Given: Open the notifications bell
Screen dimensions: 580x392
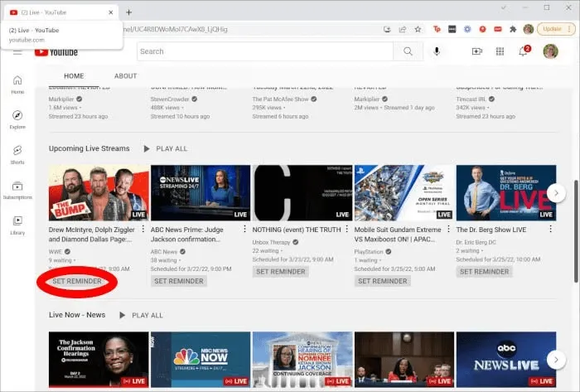Looking at the screenshot, I should pos(523,51).
